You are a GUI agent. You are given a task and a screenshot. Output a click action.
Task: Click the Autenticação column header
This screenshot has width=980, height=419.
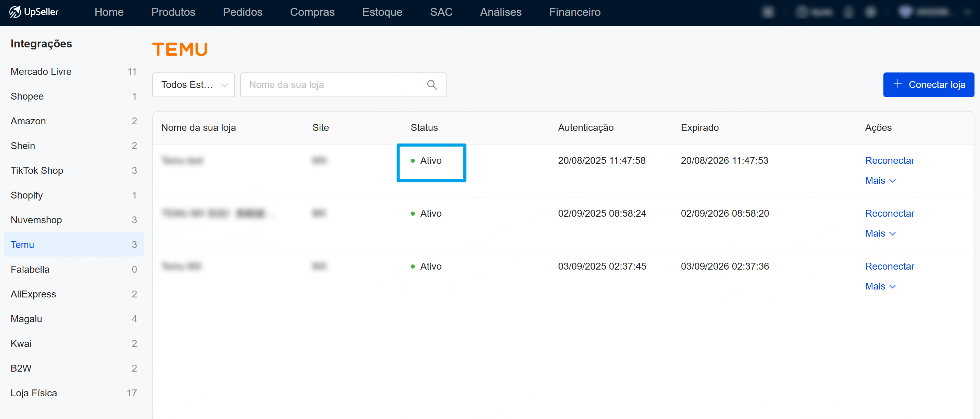coord(585,128)
